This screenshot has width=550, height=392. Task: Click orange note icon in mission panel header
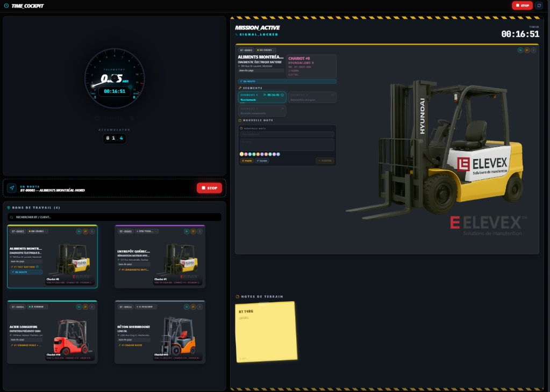pos(527,50)
